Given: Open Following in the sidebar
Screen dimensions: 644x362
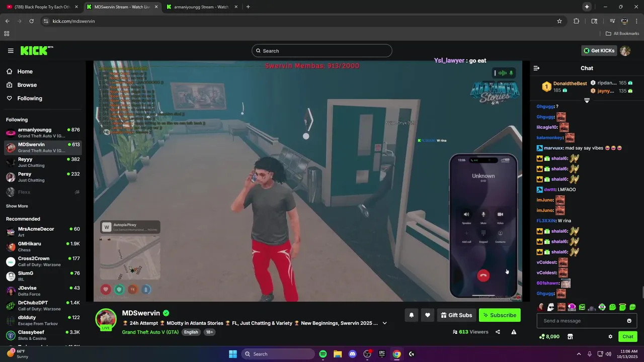Looking at the screenshot, I should pyautogui.click(x=42, y=99).
